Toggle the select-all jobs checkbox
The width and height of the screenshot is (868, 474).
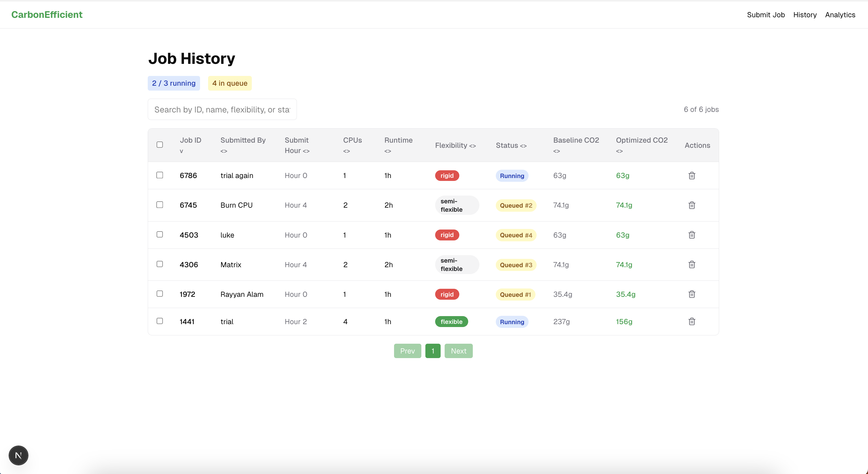coord(160,145)
